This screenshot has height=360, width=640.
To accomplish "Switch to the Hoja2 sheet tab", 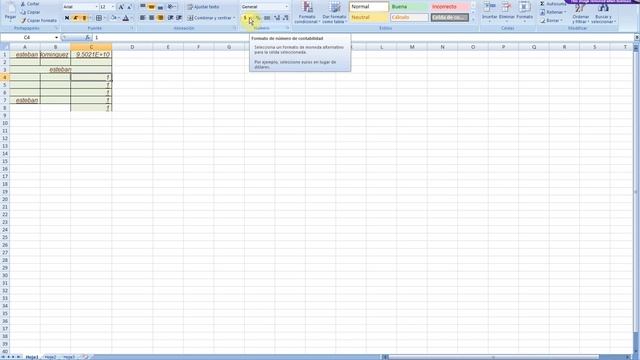I will pyautogui.click(x=50, y=357).
